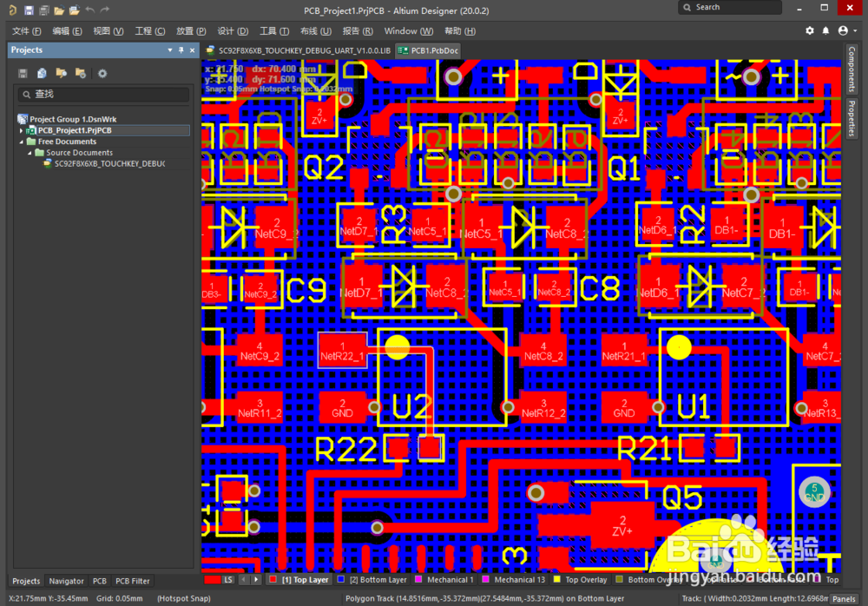Open the Properties side panel
The height and width of the screenshot is (606, 868).
(852, 119)
